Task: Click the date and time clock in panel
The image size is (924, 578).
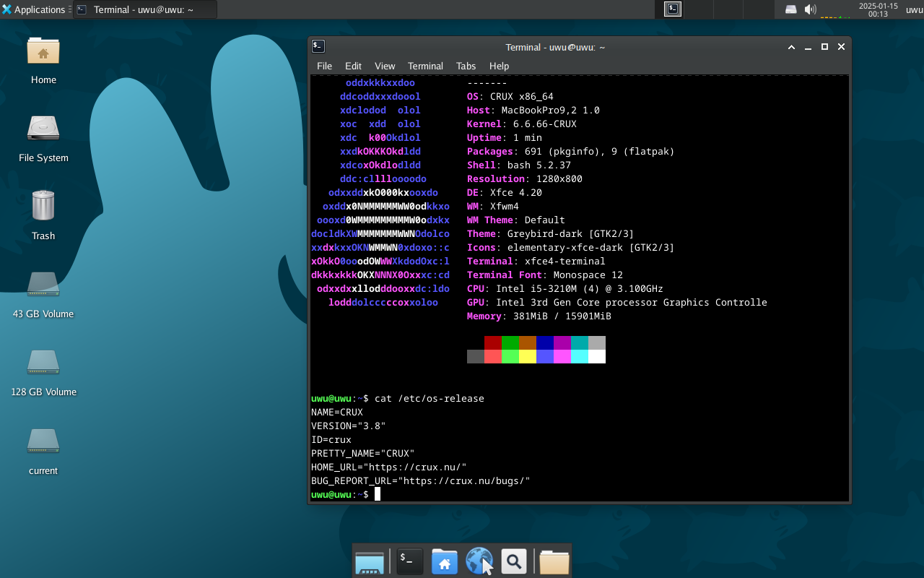Action: click(x=878, y=9)
